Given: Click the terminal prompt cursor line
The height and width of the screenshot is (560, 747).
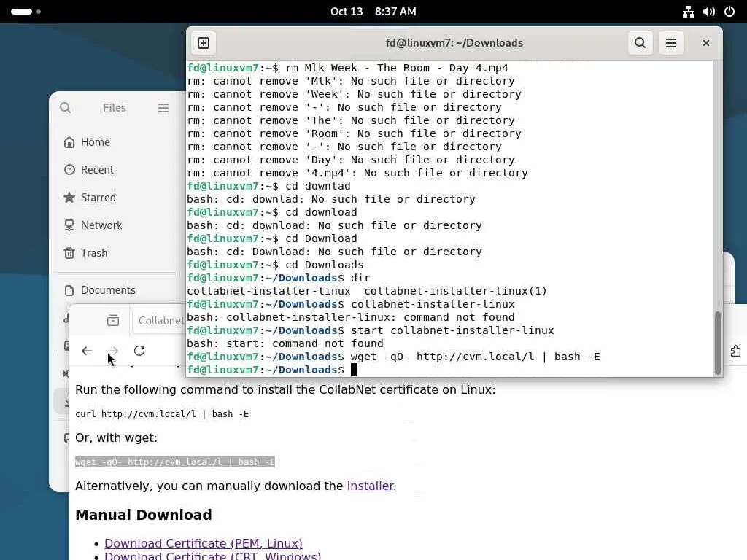Looking at the screenshot, I should pyautogui.click(x=272, y=370).
